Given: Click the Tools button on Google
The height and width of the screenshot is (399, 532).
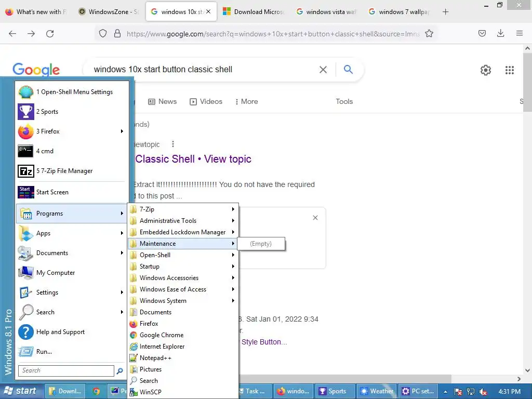Looking at the screenshot, I should [x=344, y=101].
